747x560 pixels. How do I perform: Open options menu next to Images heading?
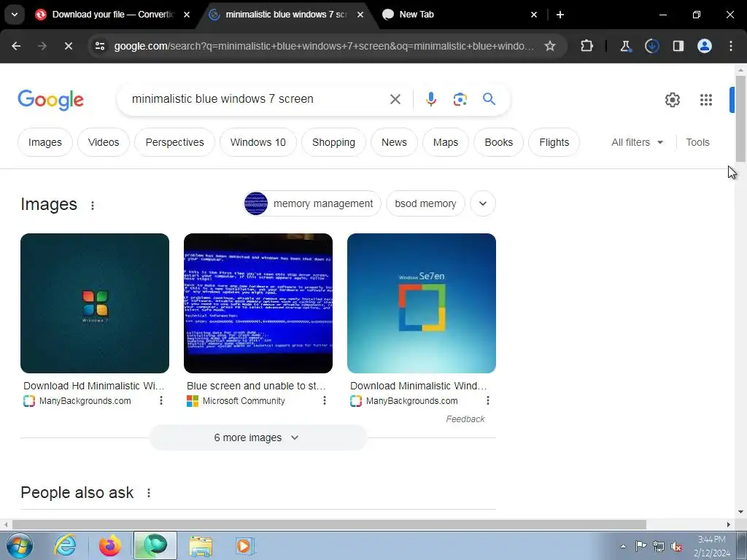(93, 205)
